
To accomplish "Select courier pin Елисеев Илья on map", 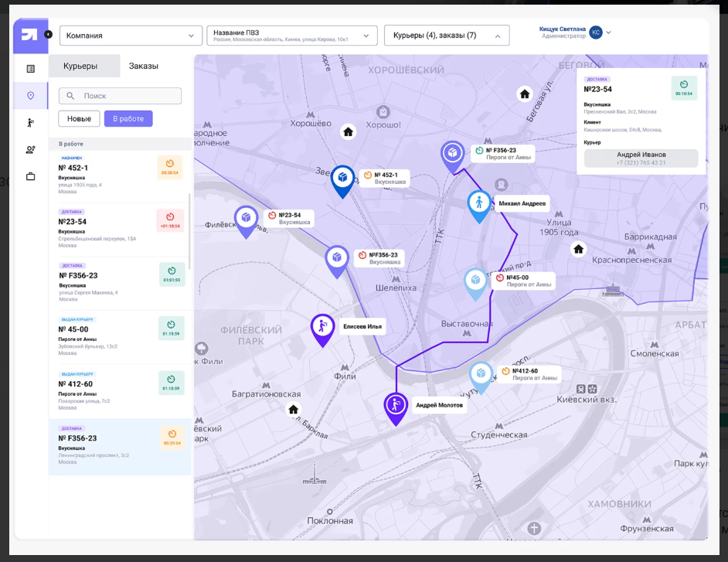I will (323, 330).
